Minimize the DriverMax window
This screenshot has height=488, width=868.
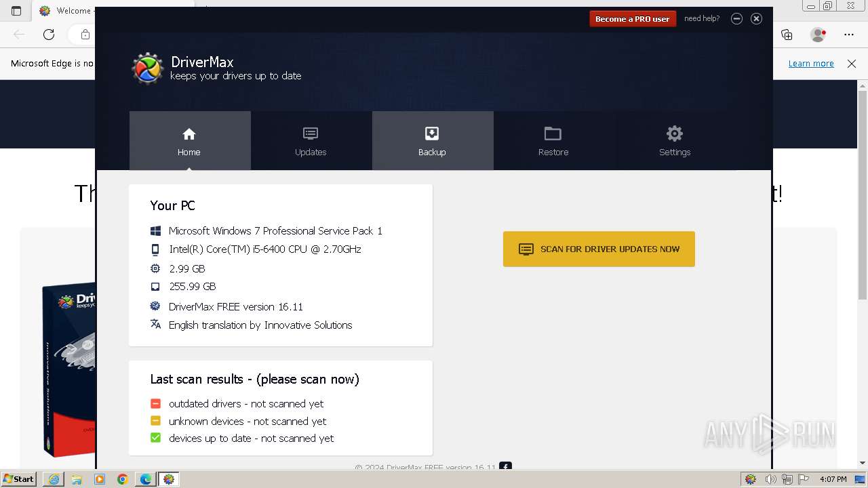(x=736, y=18)
